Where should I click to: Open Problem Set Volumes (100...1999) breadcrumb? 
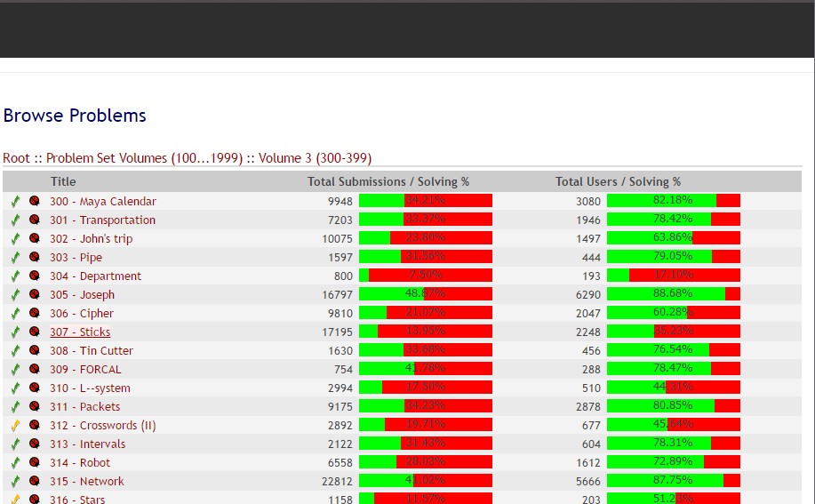(145, 158)
